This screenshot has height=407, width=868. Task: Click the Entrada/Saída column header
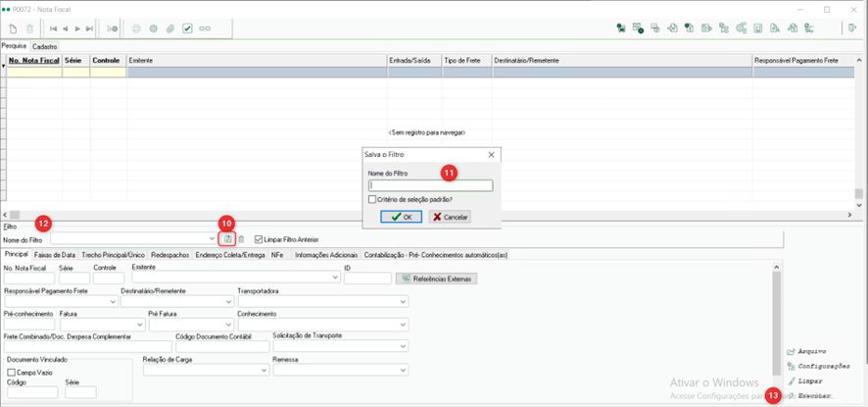point(414,59)
